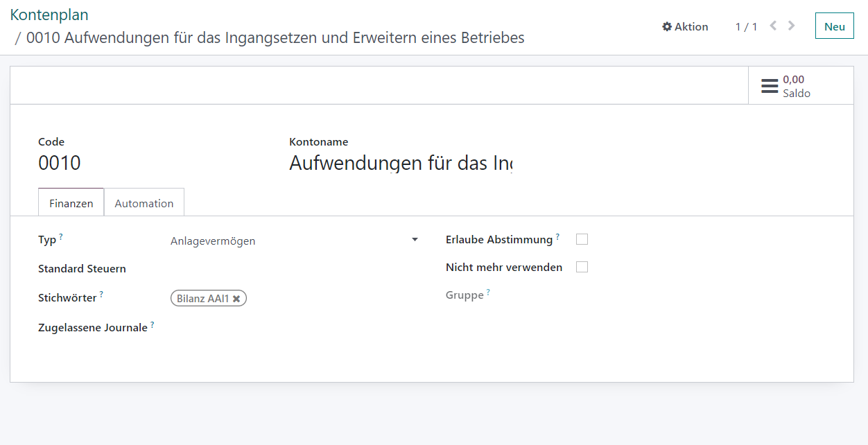Viewport: 868px width, 445px height.
Task: Show help tooltip for Erlaube Abstimmung
Action: [557, 236]
